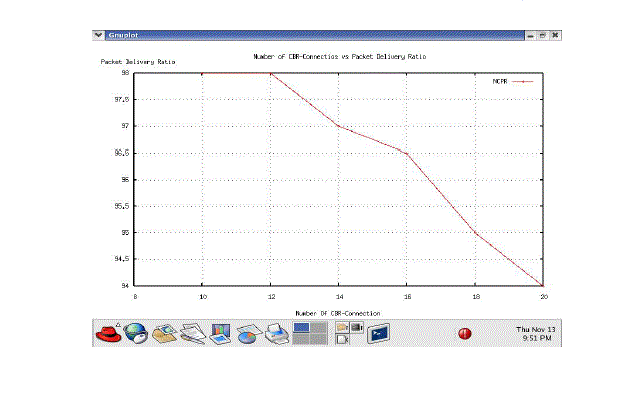Screen dimensions: 617x407
Task: Launch the word processor pen-and-paper icon
Action: [192, 334]
